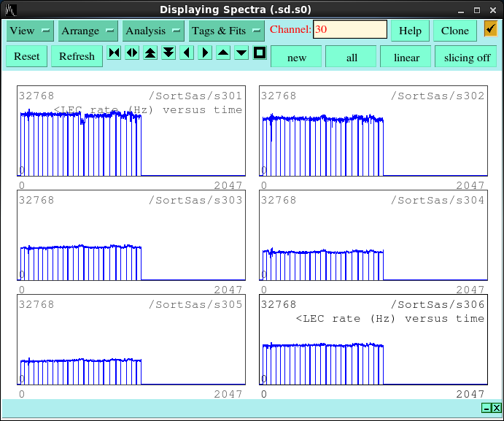
Task: Click the small green X icon at bottom
Action: click(497, 408)
